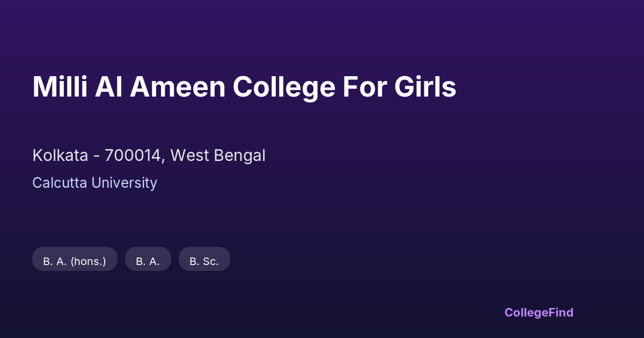
Task: Click the city name "Kolkata"
Action: point(60,156)
